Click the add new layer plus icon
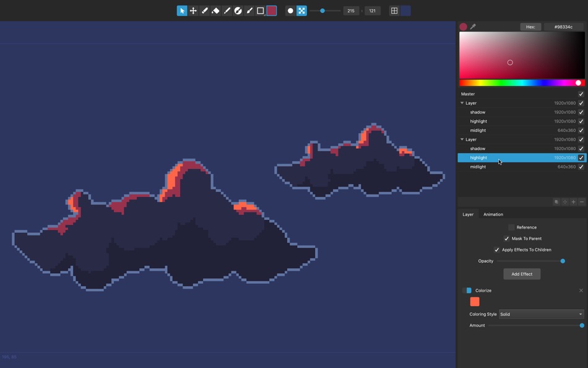Viewport: 588px width, 368px height. click(573, 201)
